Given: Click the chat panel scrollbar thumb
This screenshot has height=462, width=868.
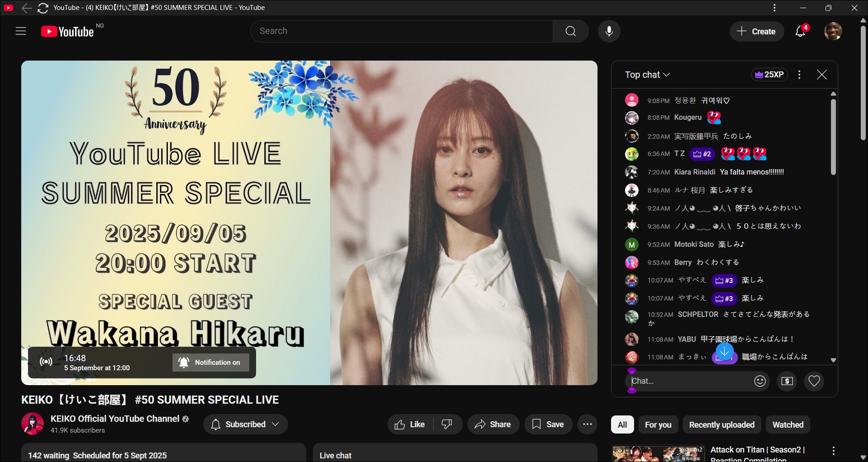Looking at the screenshot, I should [834, 137].
